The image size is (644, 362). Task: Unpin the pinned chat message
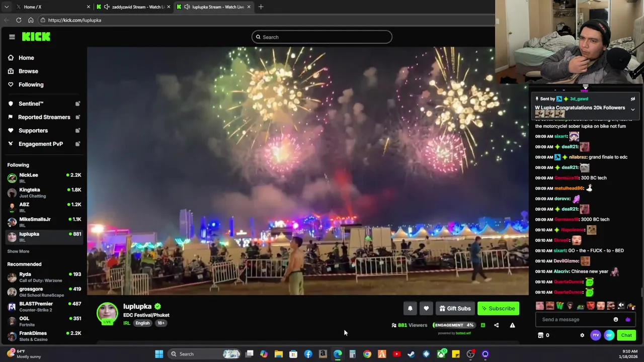[x=633, y=99]
